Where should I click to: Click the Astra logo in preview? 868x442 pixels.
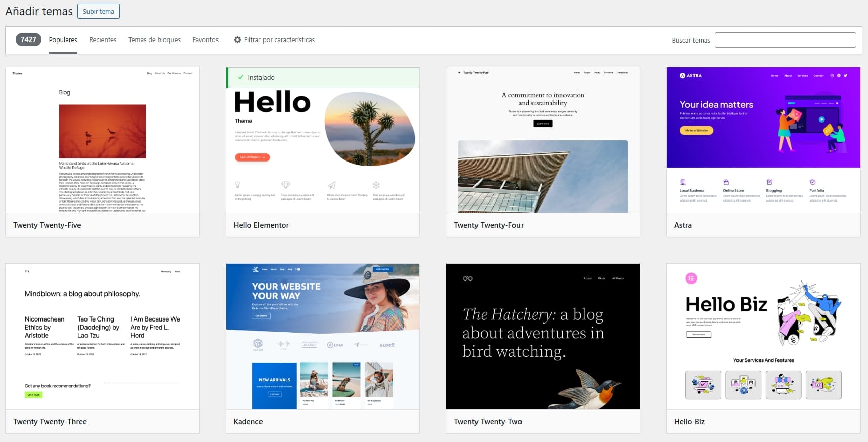point(691,75)
